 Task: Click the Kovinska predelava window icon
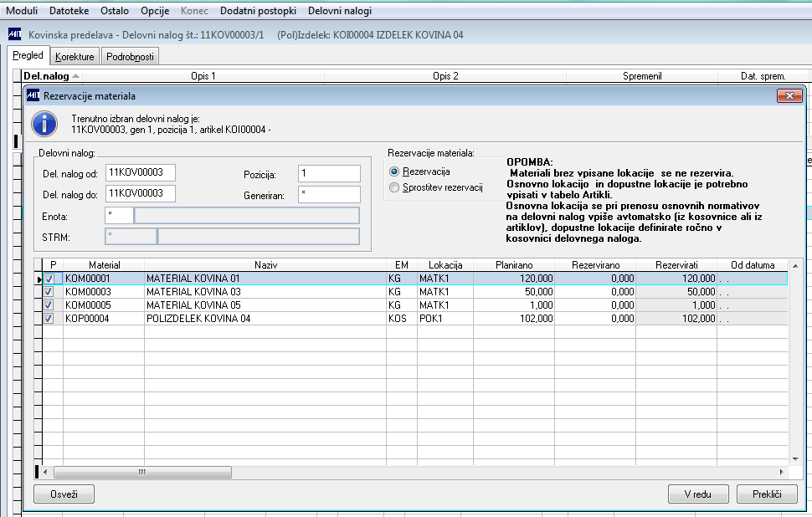pos(14,35)
